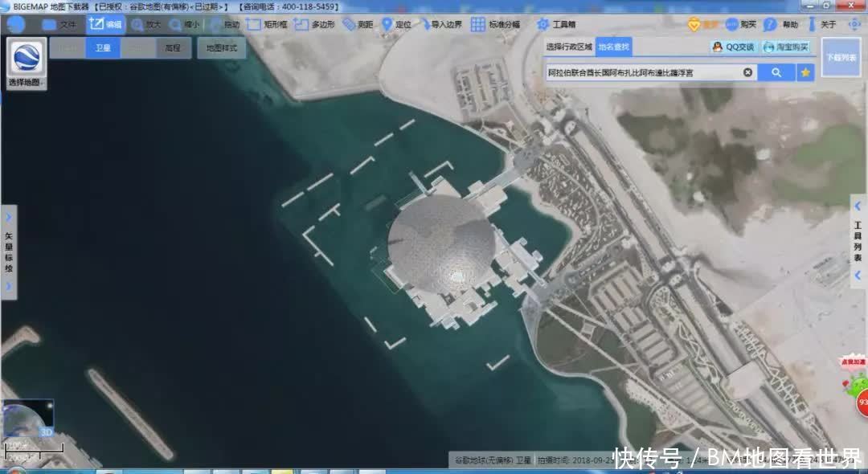Clear the search input with the X

(747, 72)
